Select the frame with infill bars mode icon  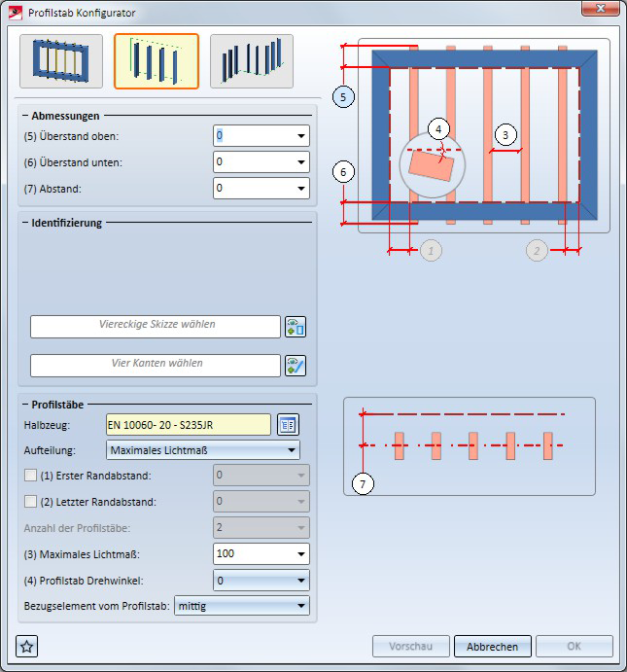[61, 61]
